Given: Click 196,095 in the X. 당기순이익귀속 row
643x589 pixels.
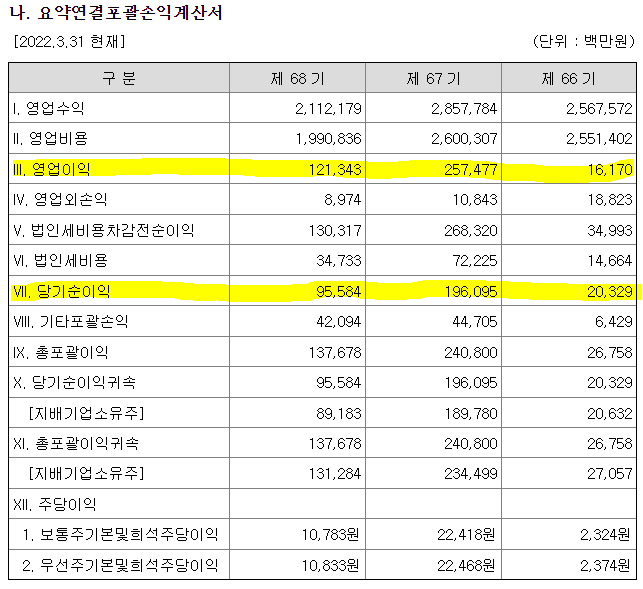Looking at the screenshot, I should tap(471, 383).
